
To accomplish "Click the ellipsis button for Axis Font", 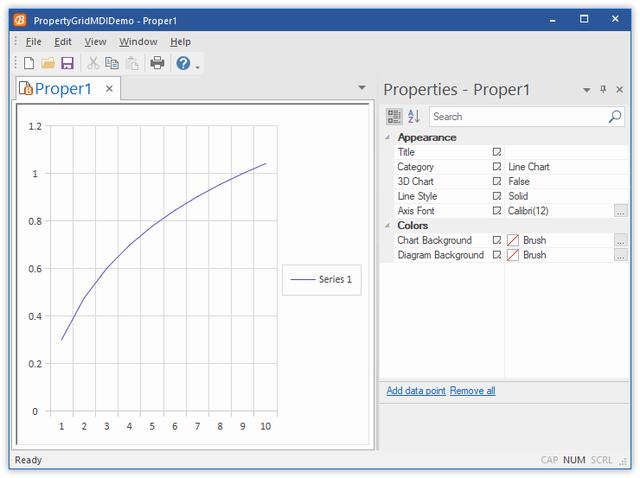I will [x=620, y=211].
